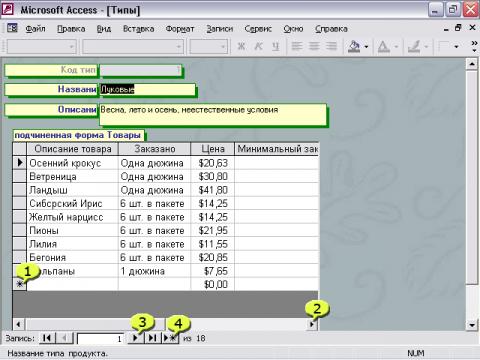Click Минимальный зак column header
Viewport: 480px width, 360px height.
(277, 149)
